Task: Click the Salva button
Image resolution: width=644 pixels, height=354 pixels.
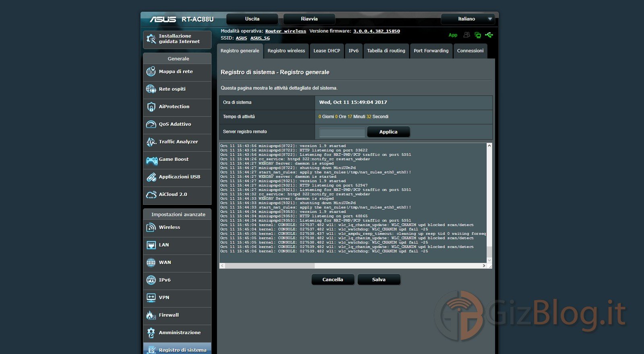Action: tap(379, 280)
